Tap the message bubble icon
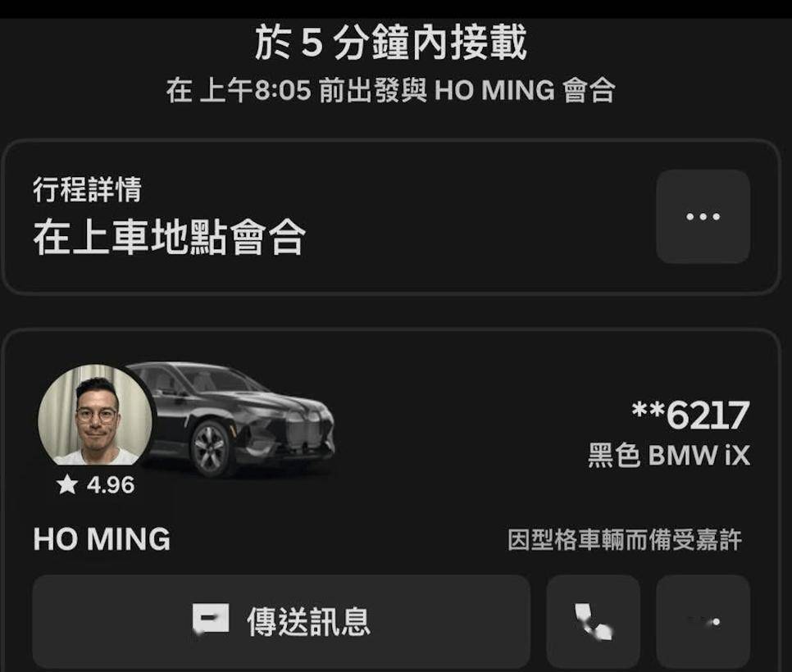 pos(211,618)
